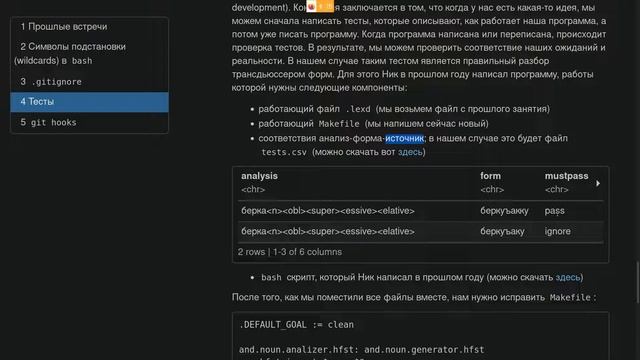Click the '2 rows | 1-3 of 6 columns' text
The image size is (640, 360).
click(x=290, y=252)
